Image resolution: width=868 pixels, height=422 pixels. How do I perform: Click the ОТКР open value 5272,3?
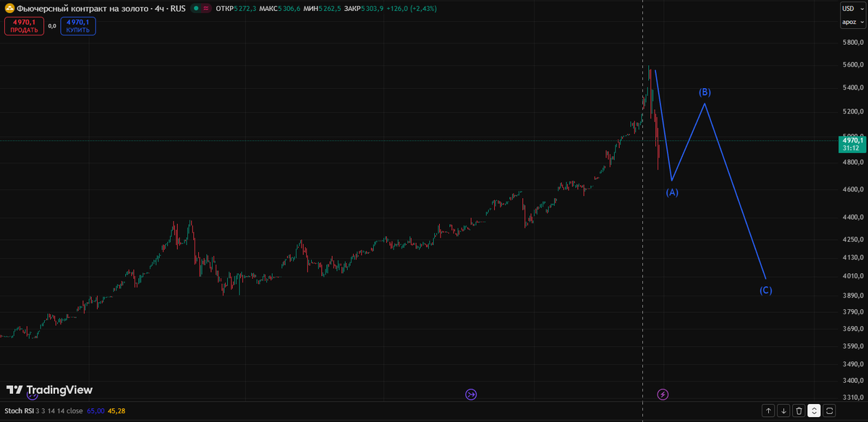click(x=244, y=8)
